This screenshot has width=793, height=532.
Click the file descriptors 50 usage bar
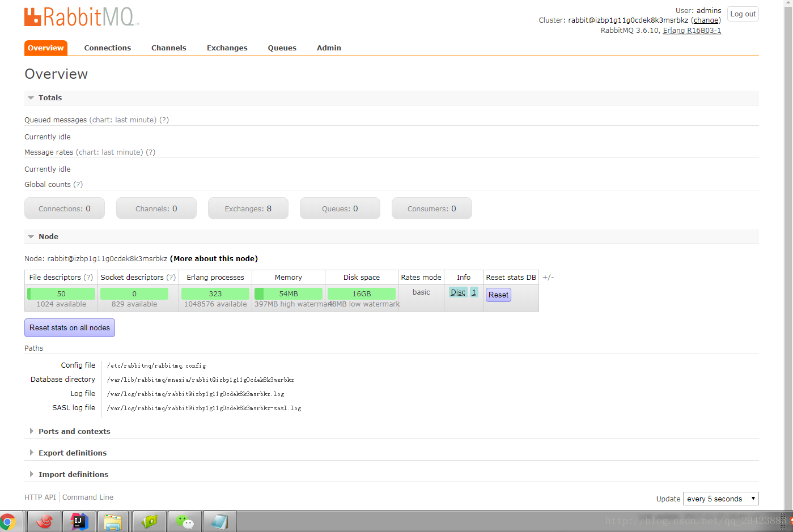pyautogui.click(x=61, y=293)
